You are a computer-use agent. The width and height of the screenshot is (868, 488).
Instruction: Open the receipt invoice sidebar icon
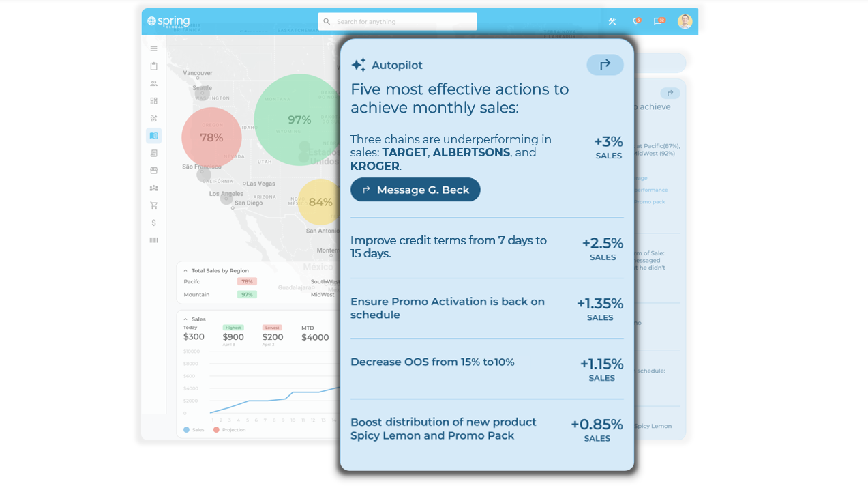(x=153, y=153)
